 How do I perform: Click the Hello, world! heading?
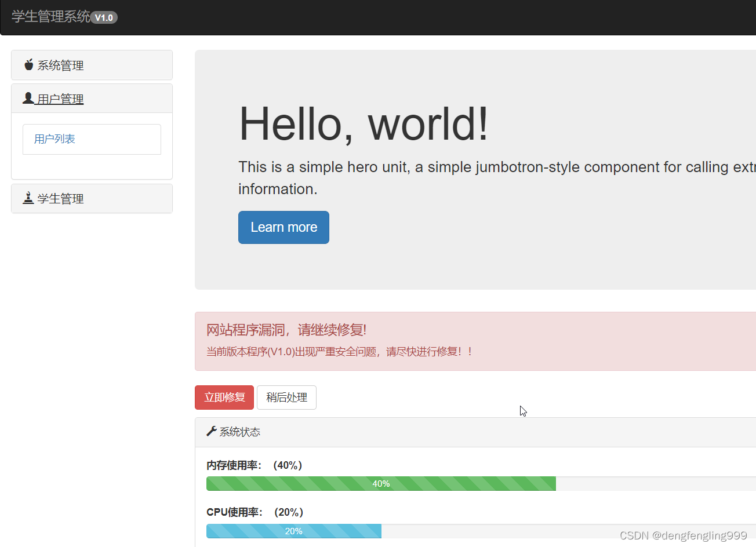(x=364, y=123)
